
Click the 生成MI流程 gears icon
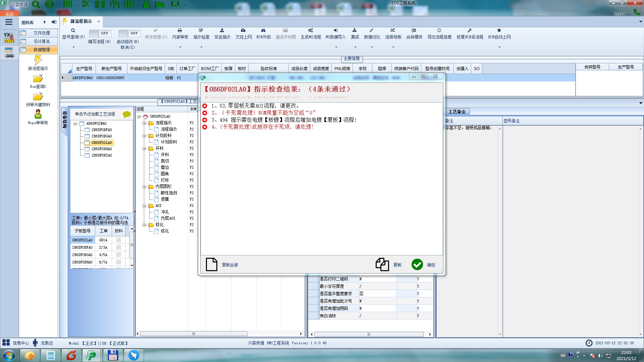tap(311, 31)
